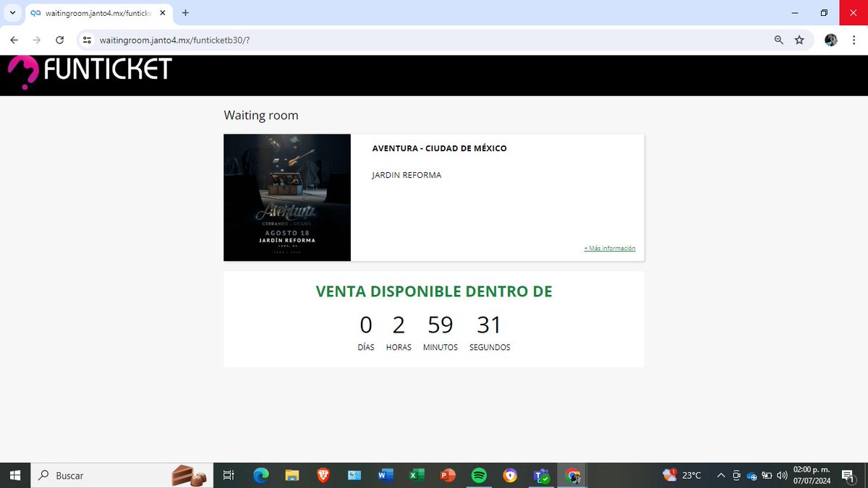The image size is (868, 488).
Task: Open Spotify from the taskbar
Action: point(478,475)
